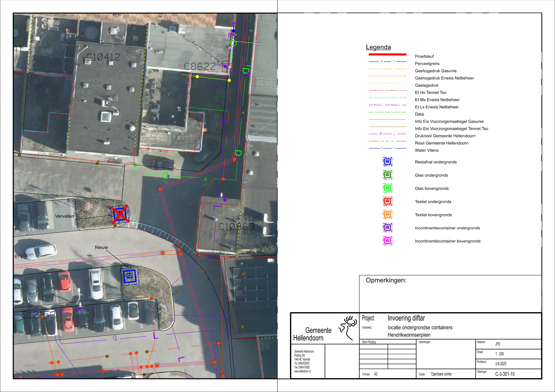Viewport: 555px width, 392px height.
Task: Select the Glas bovengronds legend symbol
Action: tap(387, 188)
